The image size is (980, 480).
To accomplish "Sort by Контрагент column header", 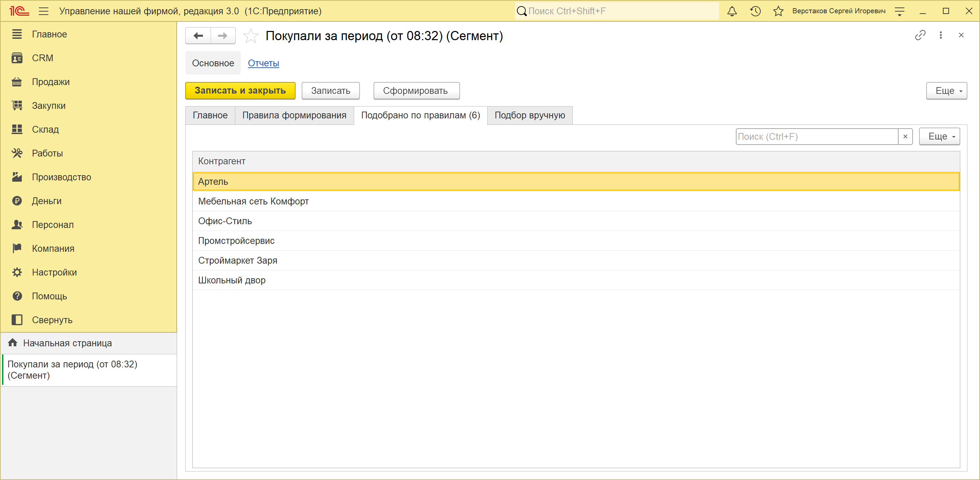I will (x=576, y=161).
